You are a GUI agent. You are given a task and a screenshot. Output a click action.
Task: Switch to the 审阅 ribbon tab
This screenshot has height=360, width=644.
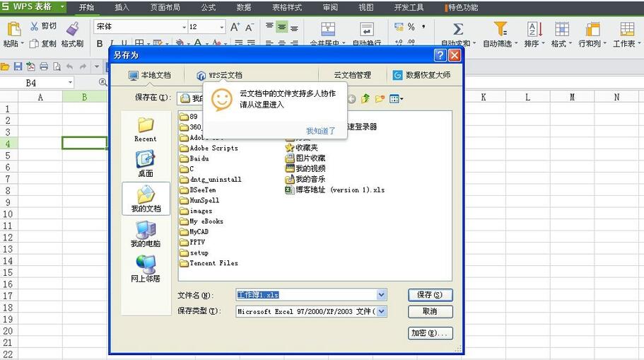click(330, 7)
